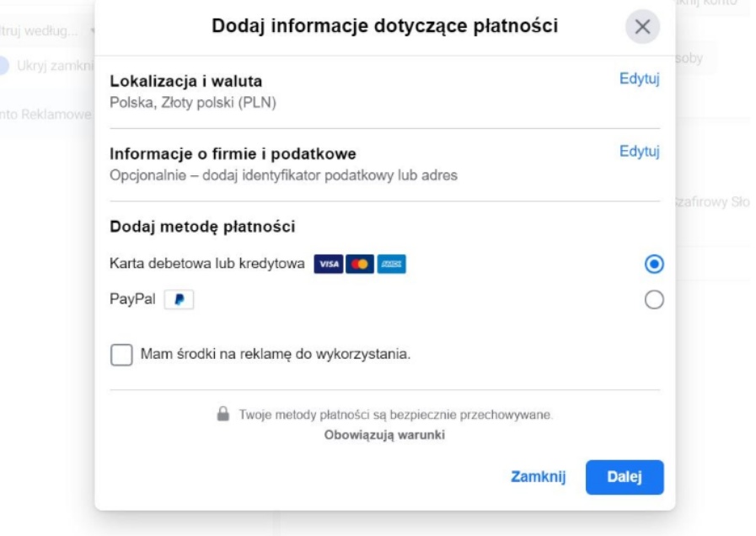The height and width of the screenshot is (536, 756).
Task: Open the Filtruj według dropdown behind dialog
Action: click(46, 30)
